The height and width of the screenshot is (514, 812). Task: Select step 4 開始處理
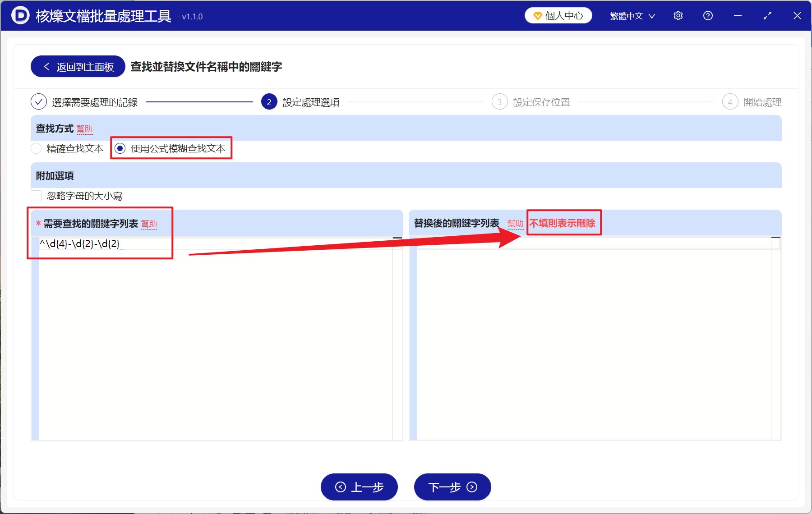[752, 102]
